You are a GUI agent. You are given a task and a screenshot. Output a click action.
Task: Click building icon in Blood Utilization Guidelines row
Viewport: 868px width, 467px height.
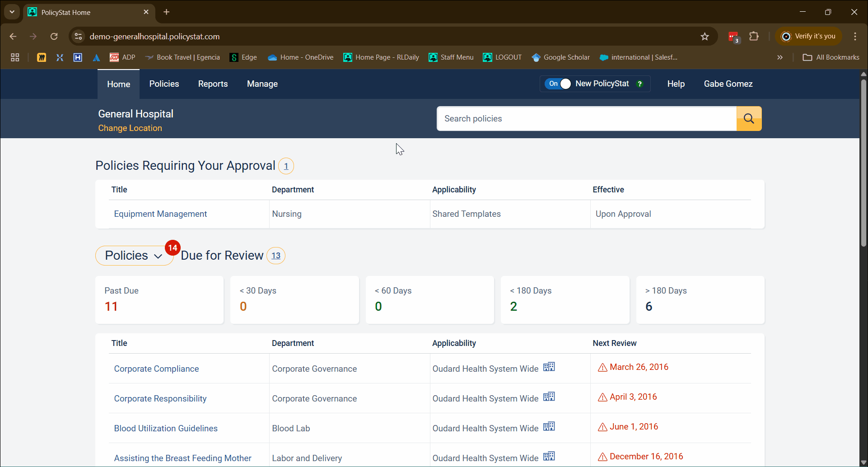coord(549,427)
